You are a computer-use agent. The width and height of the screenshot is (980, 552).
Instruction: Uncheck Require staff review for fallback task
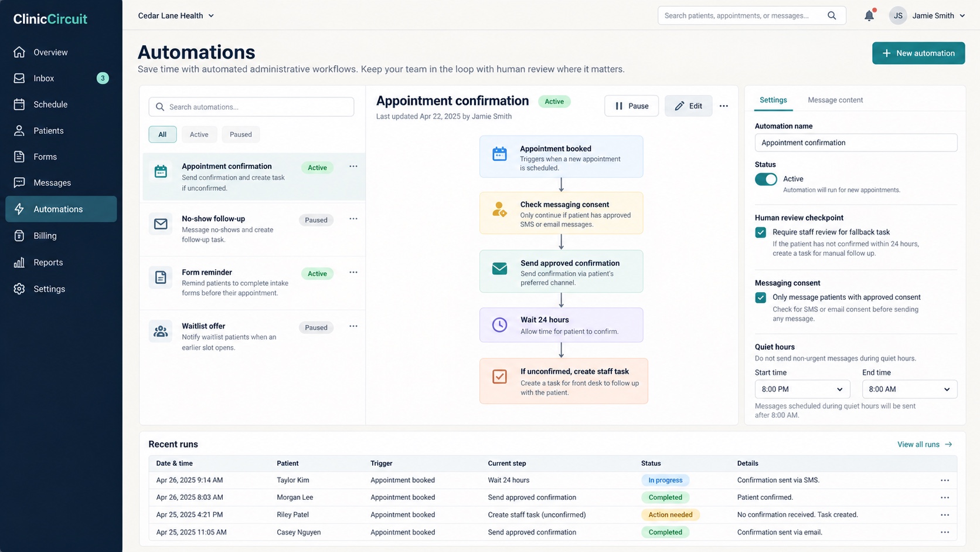click(761, 232)
